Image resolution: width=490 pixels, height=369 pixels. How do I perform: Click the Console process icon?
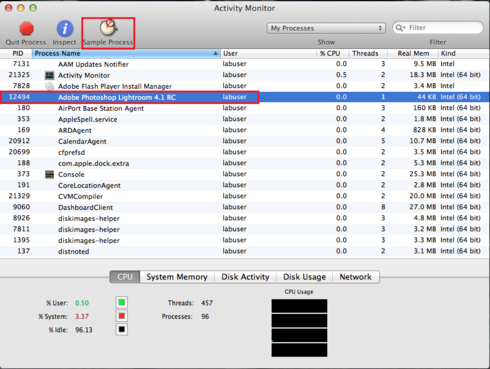pyautogui.click(x=49, y=174)
